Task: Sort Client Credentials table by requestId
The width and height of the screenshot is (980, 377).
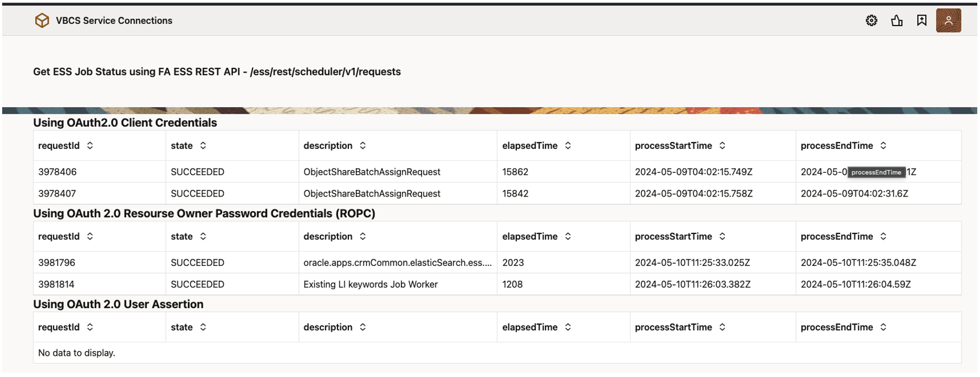Action: pyautogui.click(x=90, y=146)
